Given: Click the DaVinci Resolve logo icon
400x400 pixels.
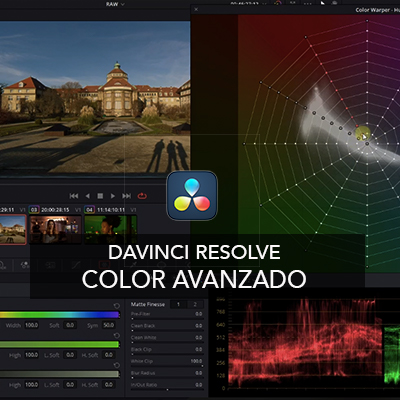Looking at the screenshot, I should click(x=192, y=195).
